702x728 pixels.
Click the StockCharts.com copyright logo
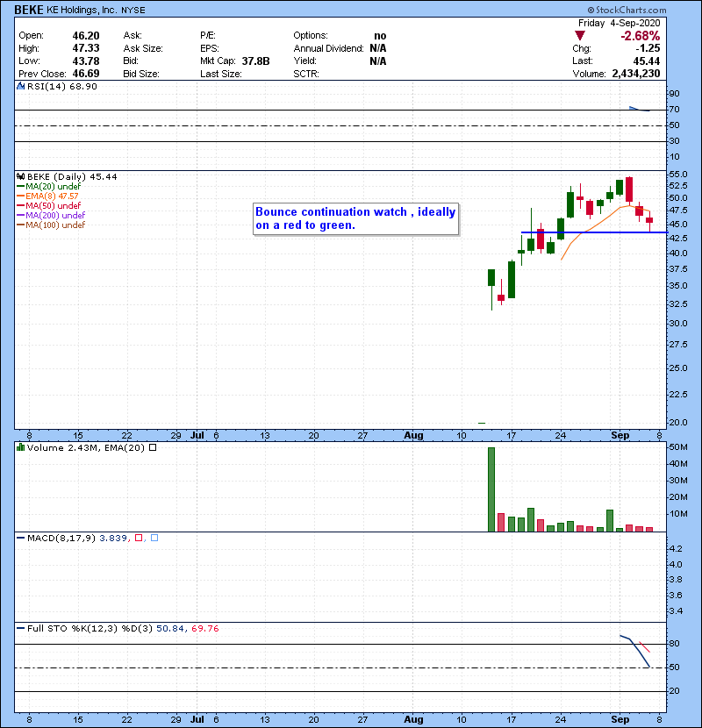627,10
